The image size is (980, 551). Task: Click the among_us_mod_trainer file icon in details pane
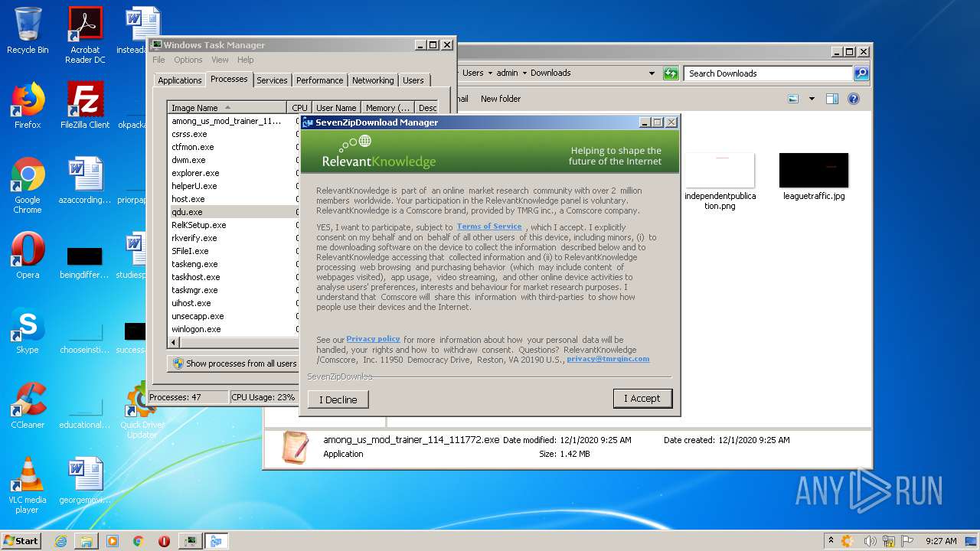[x=295, y=447]
